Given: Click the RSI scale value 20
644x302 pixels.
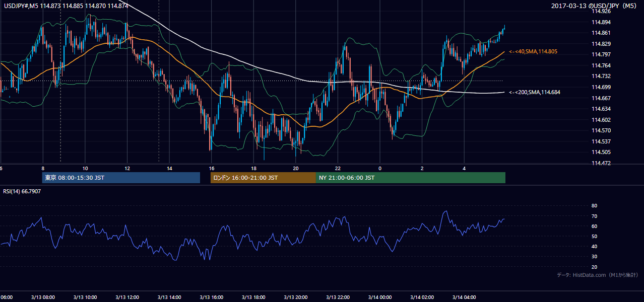Looking at the screenshot, I should coord(594,267).
